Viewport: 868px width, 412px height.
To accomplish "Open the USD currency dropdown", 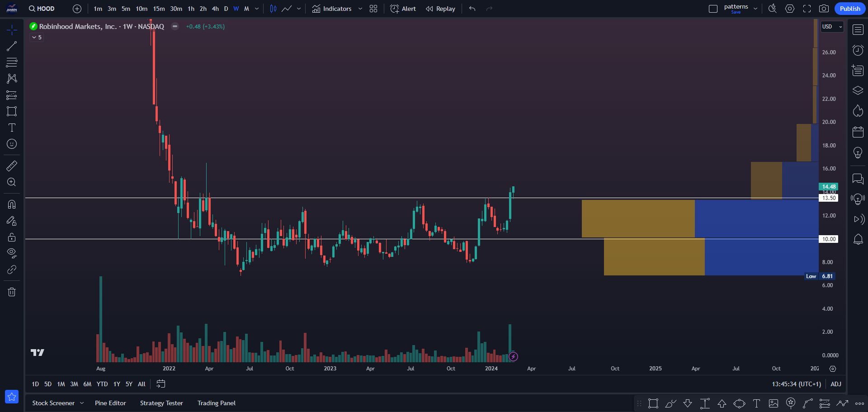I will [832, 27].
